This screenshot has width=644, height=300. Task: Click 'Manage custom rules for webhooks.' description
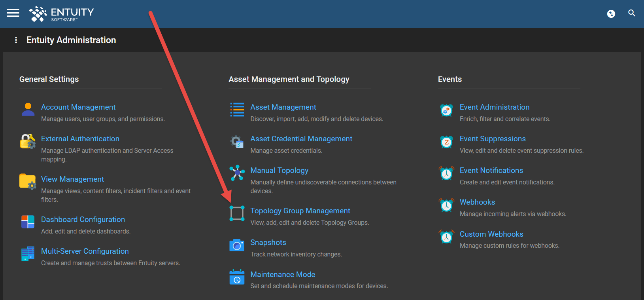pyautogui.click(x=510, y=246)
